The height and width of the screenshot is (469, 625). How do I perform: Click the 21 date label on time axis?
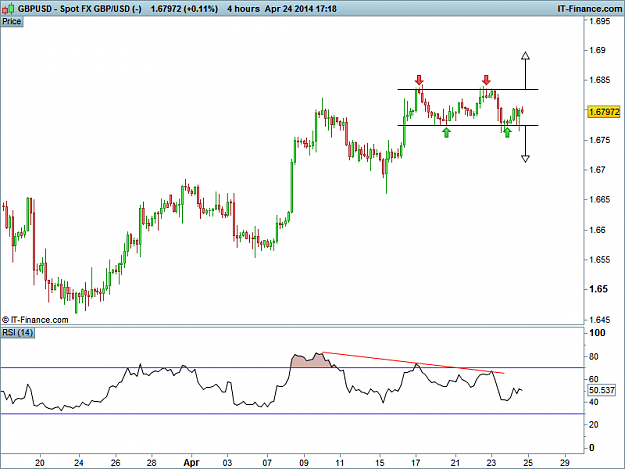(455, 463)
